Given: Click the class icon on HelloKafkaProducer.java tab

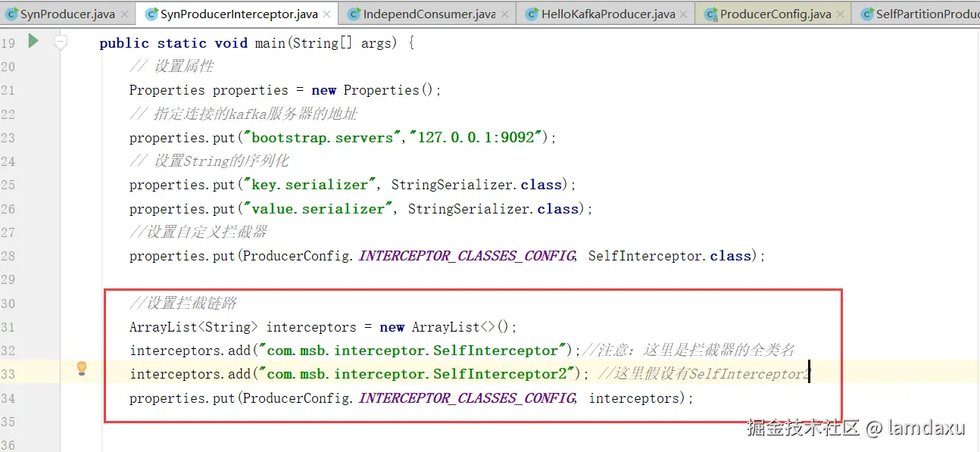Looking at the screenshot, I should [x=532, y=14].
